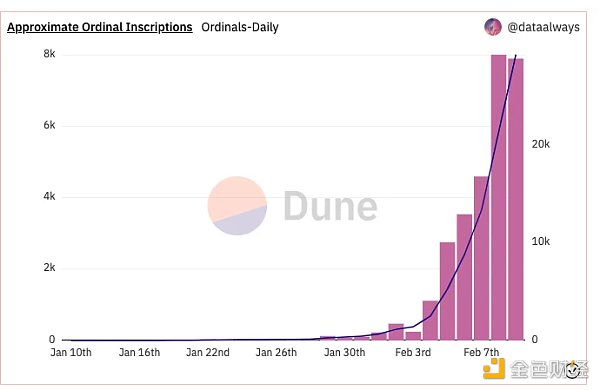Click the tallest bar near Feb 8th
Viewport: 600px width, 390px height.
tap(499, 197)
